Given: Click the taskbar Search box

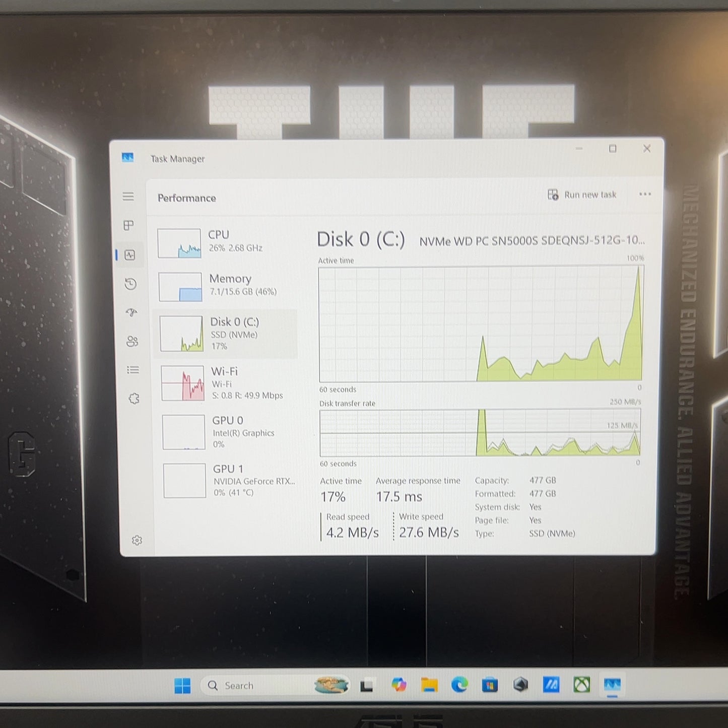Looking at the screenshot, I should coord(276,686).
